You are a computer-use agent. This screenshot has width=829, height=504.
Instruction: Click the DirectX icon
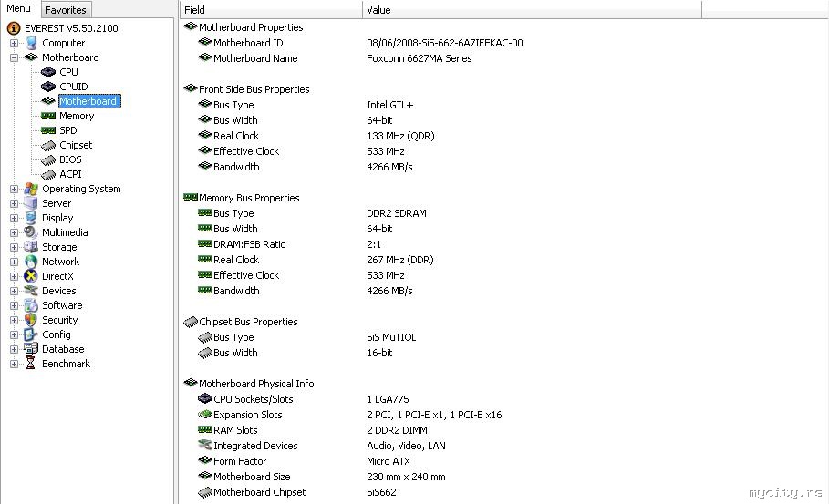coord(31,276)
